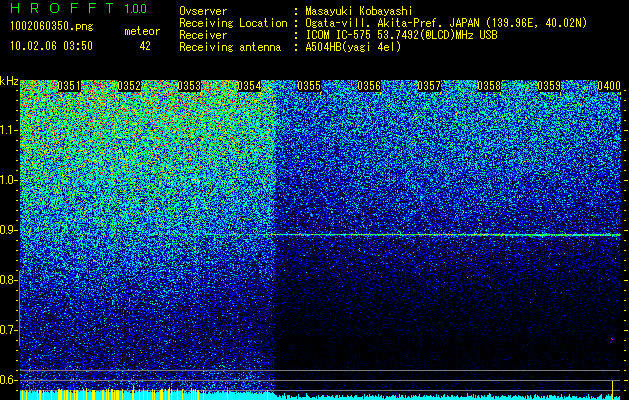This screenshot has height=400, width=629.
Task: Click the 0352 time marker
Action: tap(129, 86)
